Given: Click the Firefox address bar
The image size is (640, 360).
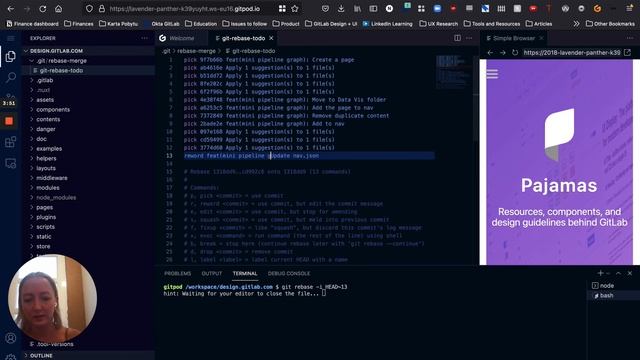Looking at the screenshot, I should [184, 9].
